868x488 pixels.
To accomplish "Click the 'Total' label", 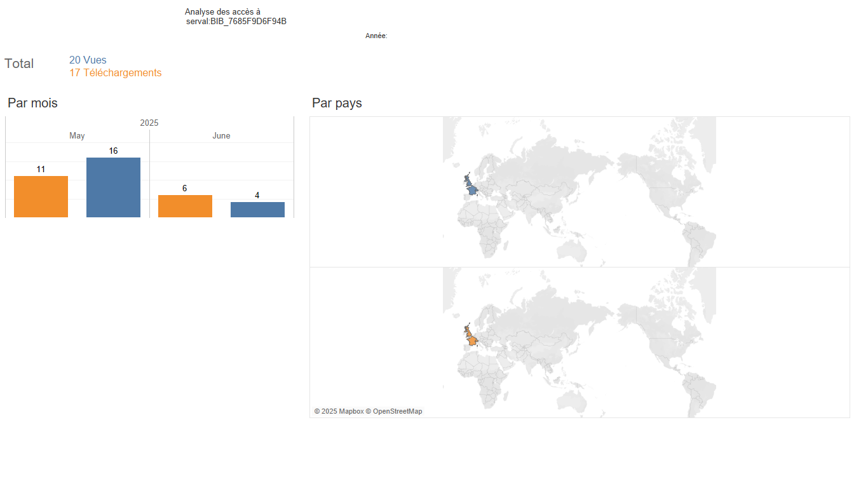I will click(x=19, y=64).
